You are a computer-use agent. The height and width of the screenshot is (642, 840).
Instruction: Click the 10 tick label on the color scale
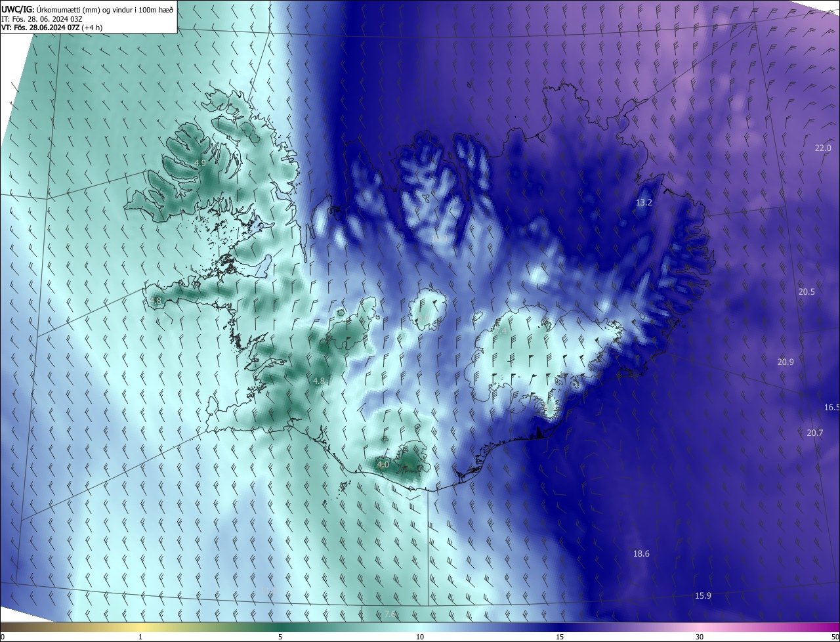[420, 637]
